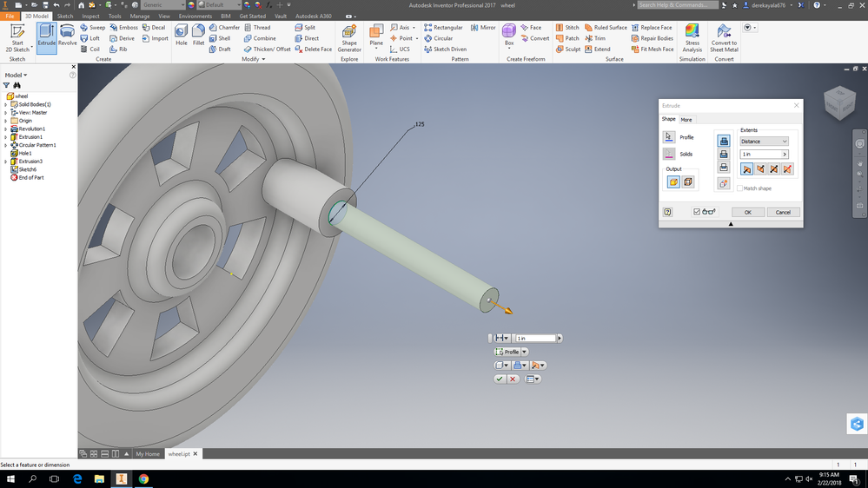868x488 pixels.
Task: Select the Revolve tool in ribbon
Action: click(68, 36)
